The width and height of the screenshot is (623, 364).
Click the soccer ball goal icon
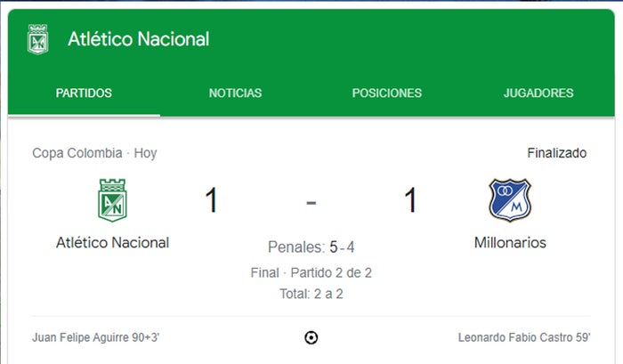point(311,337)
